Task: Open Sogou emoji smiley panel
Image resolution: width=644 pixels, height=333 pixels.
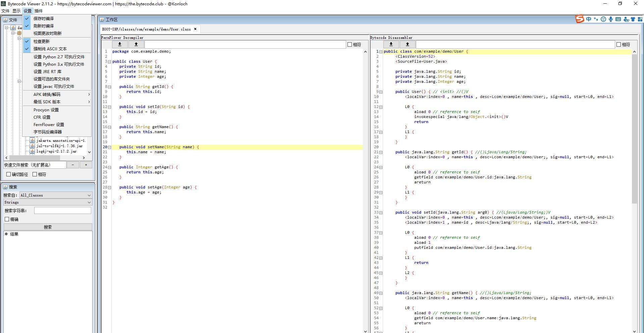Action: (x=603, y=19)
